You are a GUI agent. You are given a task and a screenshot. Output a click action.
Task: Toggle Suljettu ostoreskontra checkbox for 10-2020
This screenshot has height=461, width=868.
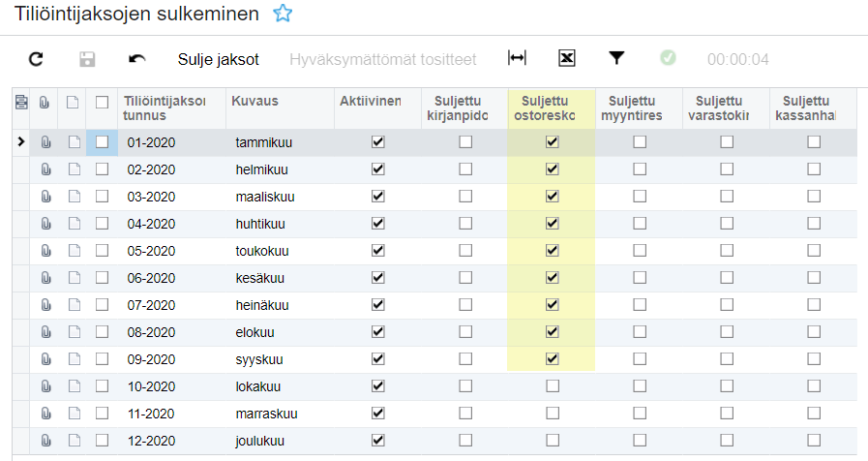tap(552, 385)
